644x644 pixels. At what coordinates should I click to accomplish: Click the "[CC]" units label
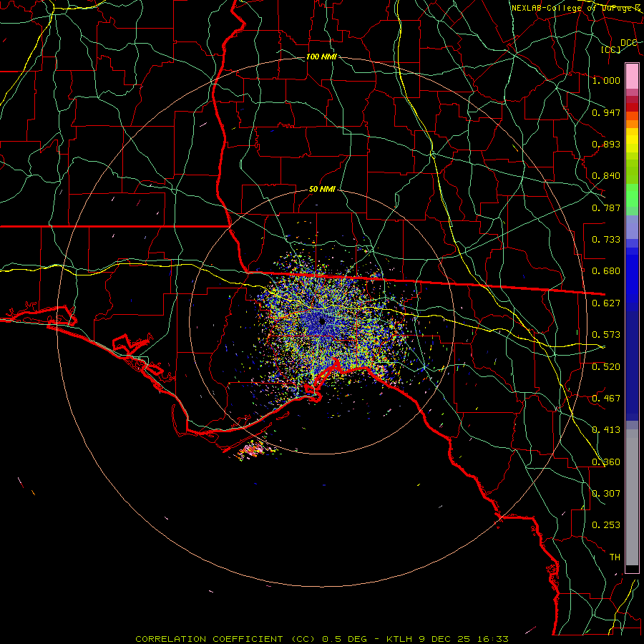(611, 49)
